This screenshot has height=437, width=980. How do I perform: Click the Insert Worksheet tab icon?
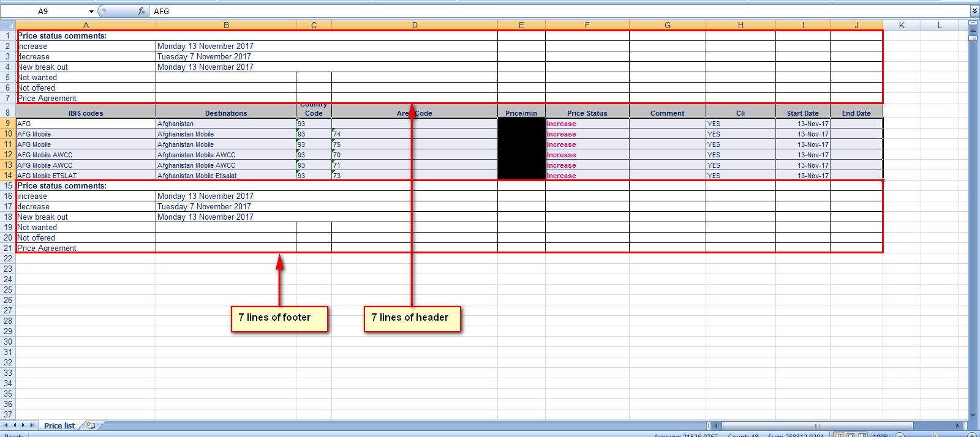[x=91, y=425]
